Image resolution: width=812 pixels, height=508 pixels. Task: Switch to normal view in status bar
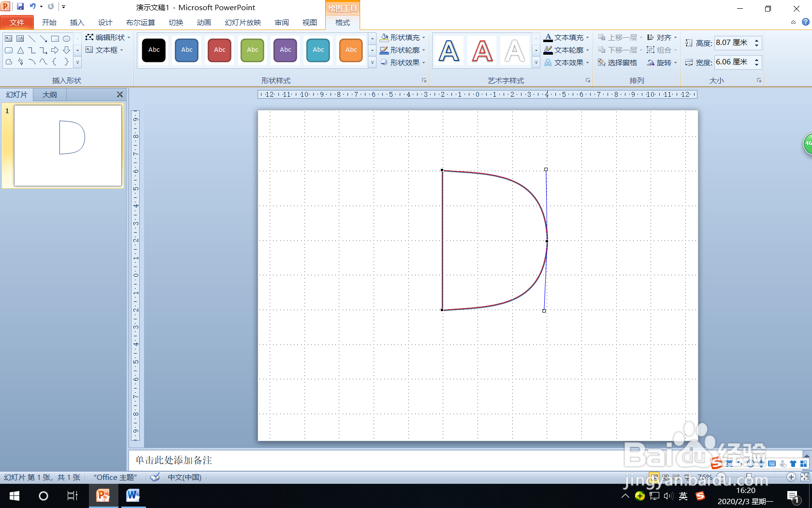tap(654, 477)
